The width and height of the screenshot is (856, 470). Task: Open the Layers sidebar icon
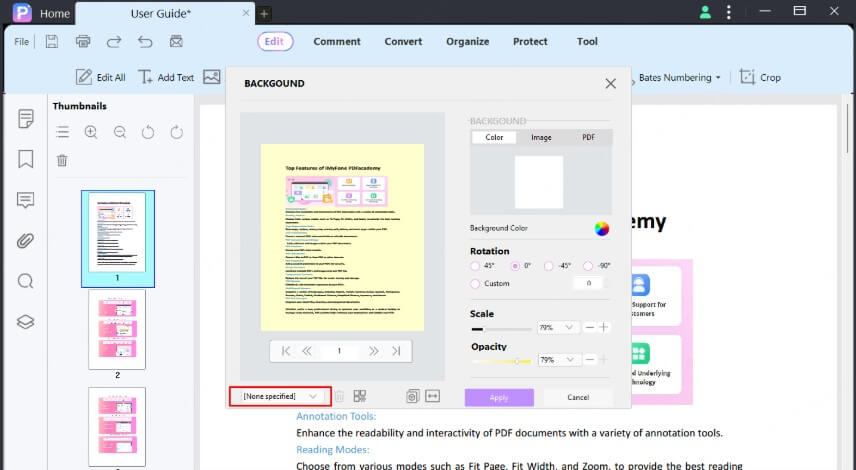click(26, 322)
